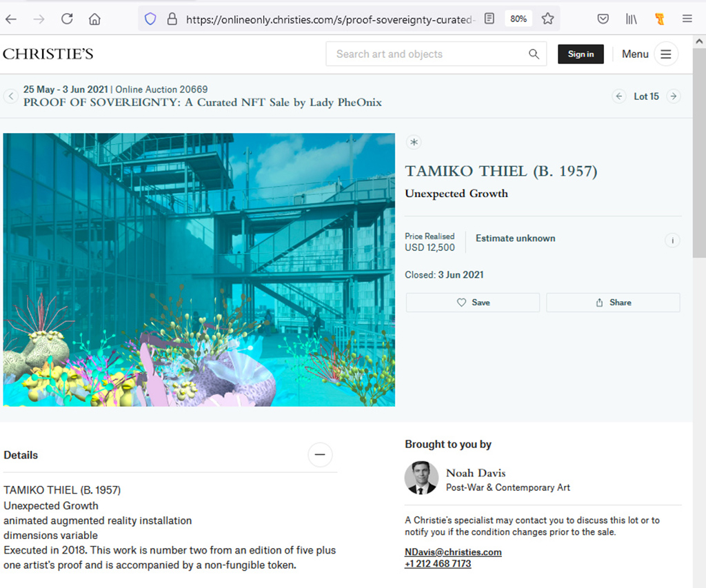This screenshot has width=706, height=588.
Task: Click the Post-War & Contemporary Art text
Action: coord(508,487)
